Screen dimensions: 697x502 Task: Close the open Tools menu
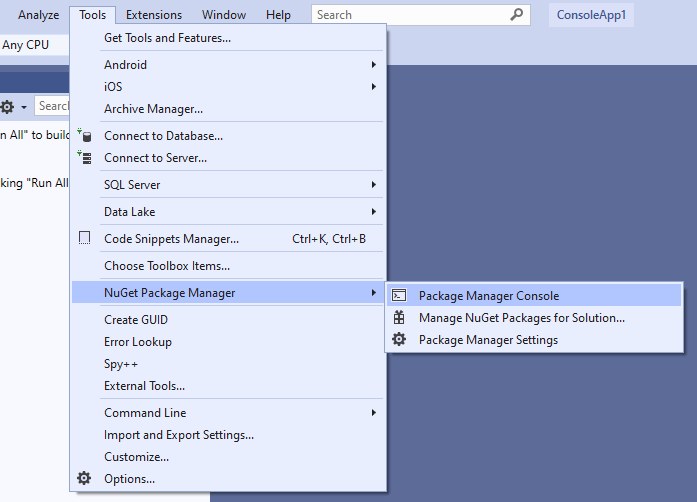coord(92,15)
